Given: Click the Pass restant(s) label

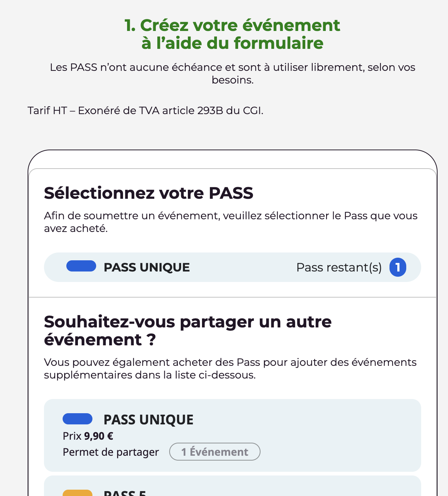Looking at the screenshot, I should click(339, 267).
